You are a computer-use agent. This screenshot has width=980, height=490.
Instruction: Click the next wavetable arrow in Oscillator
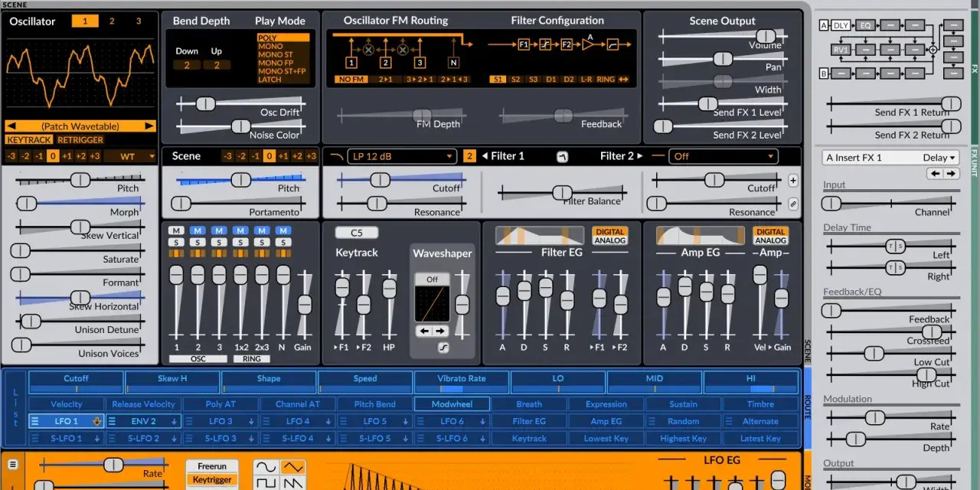[x=149, y=126]
